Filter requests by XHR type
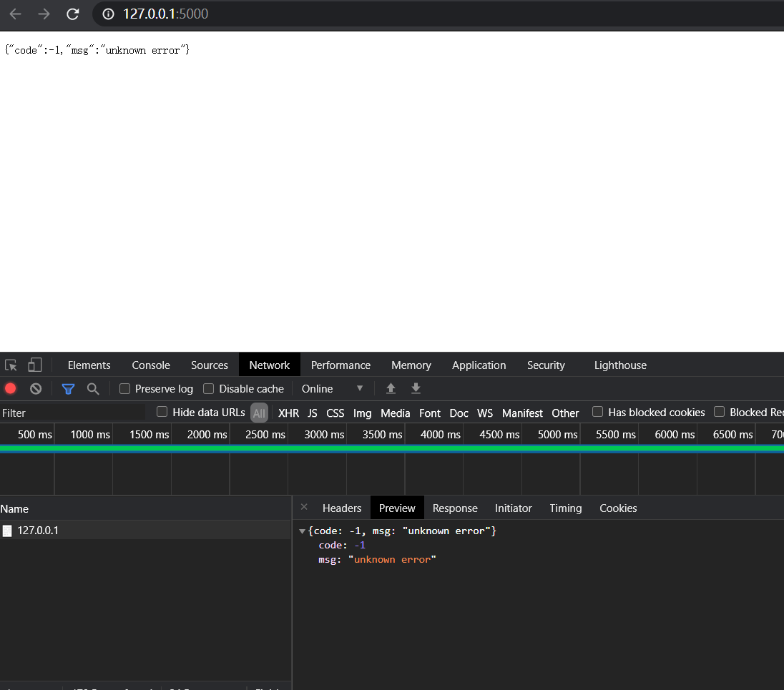Screen dimensions: 784x690 tap(288, 413)
